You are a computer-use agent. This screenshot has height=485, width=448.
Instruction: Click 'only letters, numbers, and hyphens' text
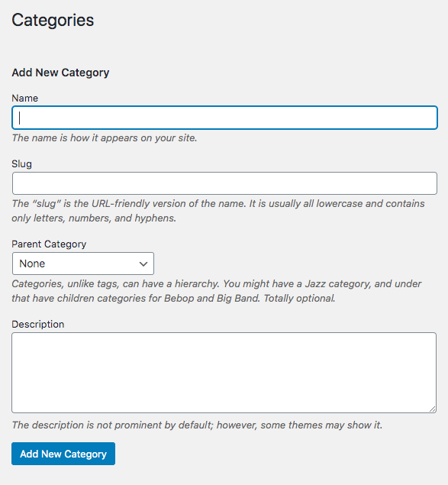[94, 218]
